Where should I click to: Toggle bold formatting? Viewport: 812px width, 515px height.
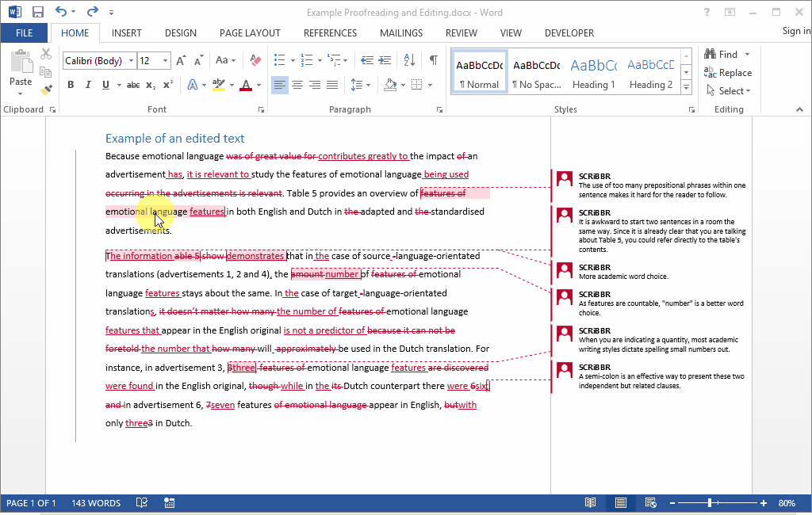(x=71, y=84)
